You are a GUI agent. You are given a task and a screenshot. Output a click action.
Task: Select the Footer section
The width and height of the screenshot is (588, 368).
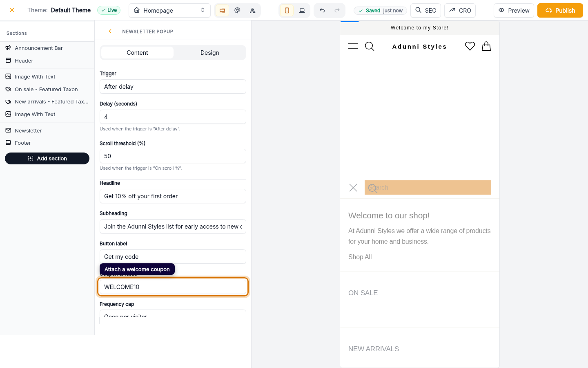[x=47, y=143]
